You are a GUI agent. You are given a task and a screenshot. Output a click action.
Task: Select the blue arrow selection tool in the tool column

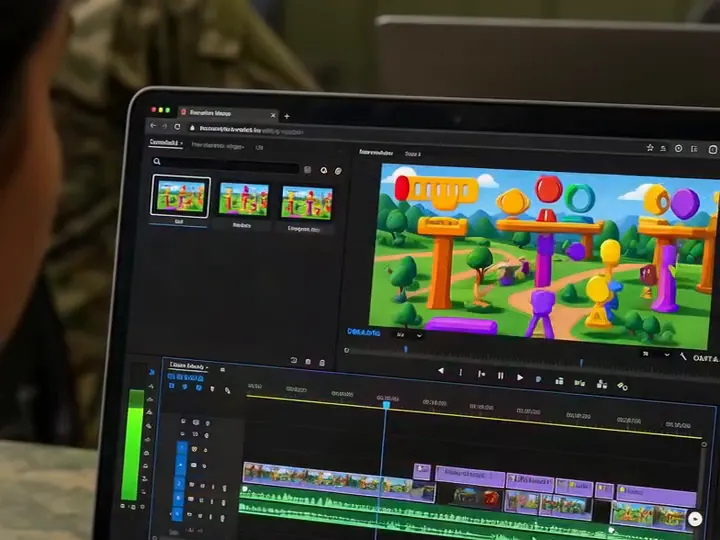point(152,372)
